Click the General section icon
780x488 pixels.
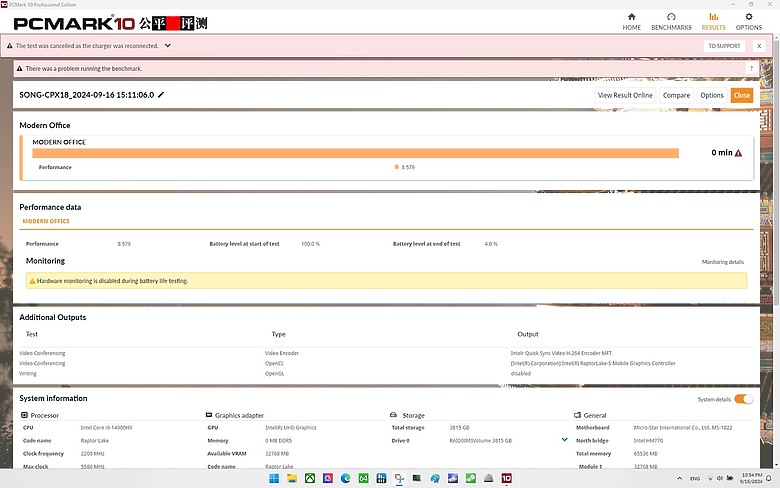(x=578, y=415)
